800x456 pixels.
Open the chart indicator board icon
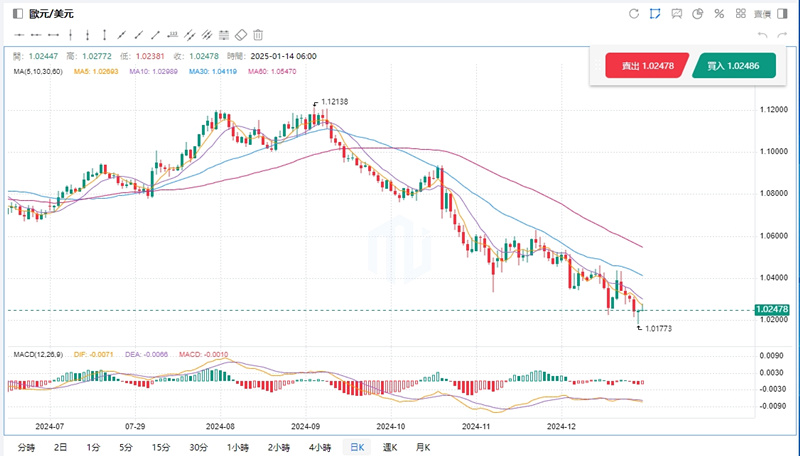tap(676, 14)
